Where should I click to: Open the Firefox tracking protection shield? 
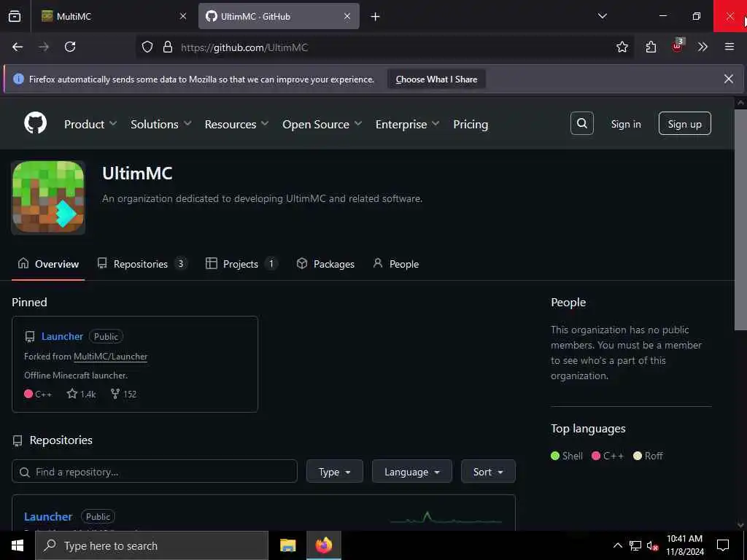tap(147, 47)
